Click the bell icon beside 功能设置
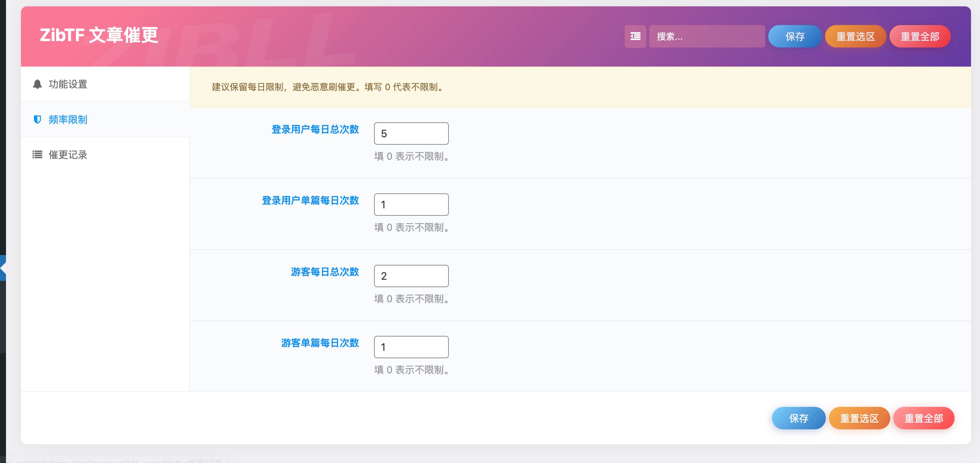Viewport: 980px width, 463px height. click(x=37, y=84)
